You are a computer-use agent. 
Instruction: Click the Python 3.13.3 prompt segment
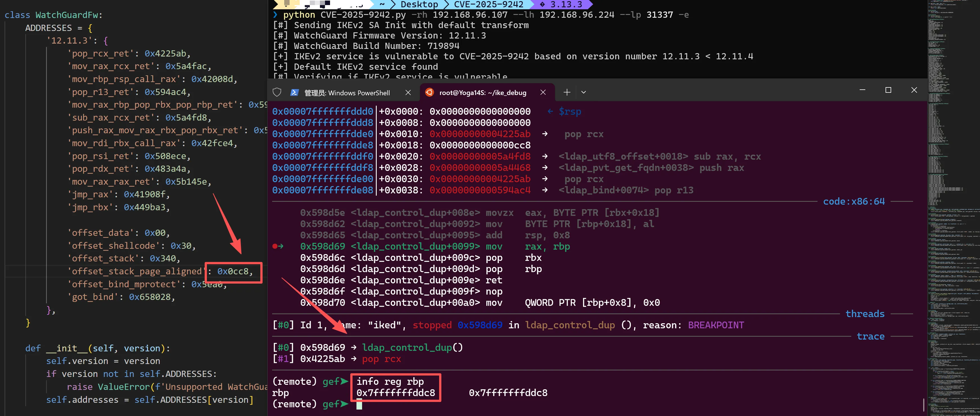point(565,4)
